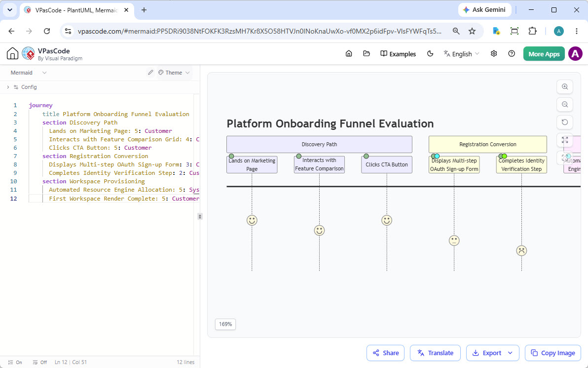Click the Lands on Marketing Page node

pyautogui.click(x=252, y=164)
